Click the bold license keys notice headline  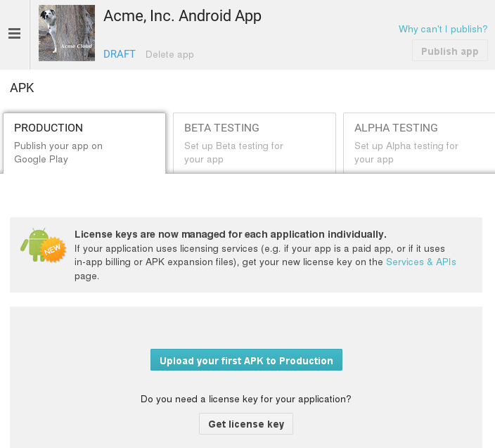click(231, 234)
